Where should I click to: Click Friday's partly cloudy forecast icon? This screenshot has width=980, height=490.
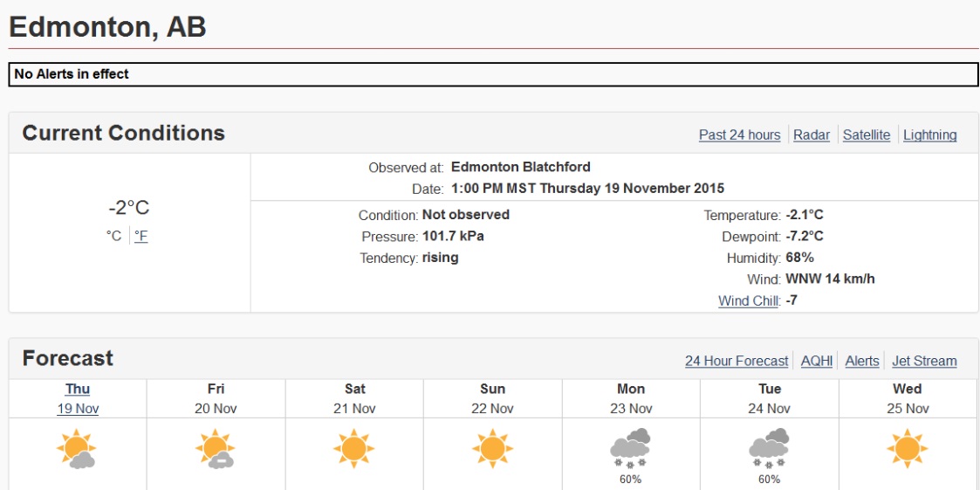tap(215, 450)
